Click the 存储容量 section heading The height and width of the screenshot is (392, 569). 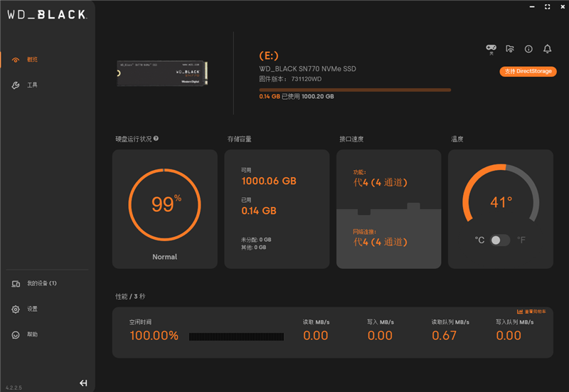point(240,139)
